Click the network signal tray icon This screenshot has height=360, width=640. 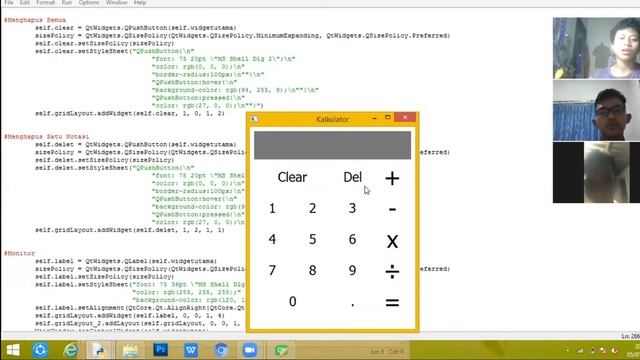(x=580, y=351)
